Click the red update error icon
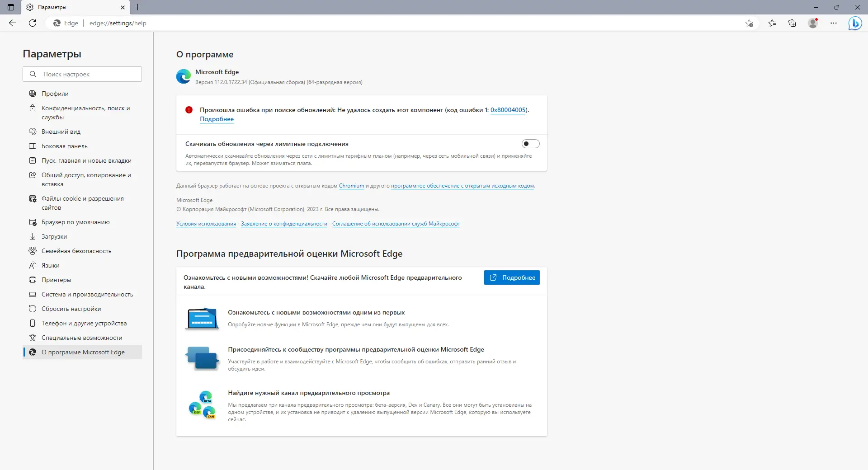Screen dimensions: 868x470 189,110
